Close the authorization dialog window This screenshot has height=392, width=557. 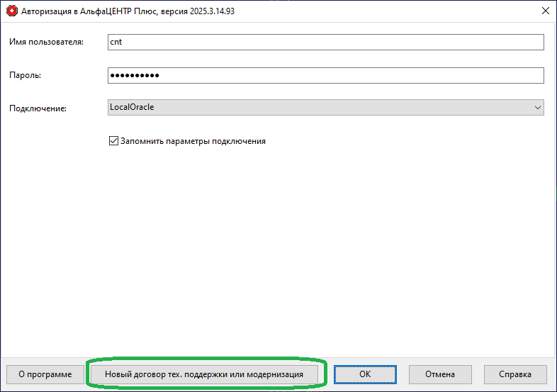pos(545,11)
